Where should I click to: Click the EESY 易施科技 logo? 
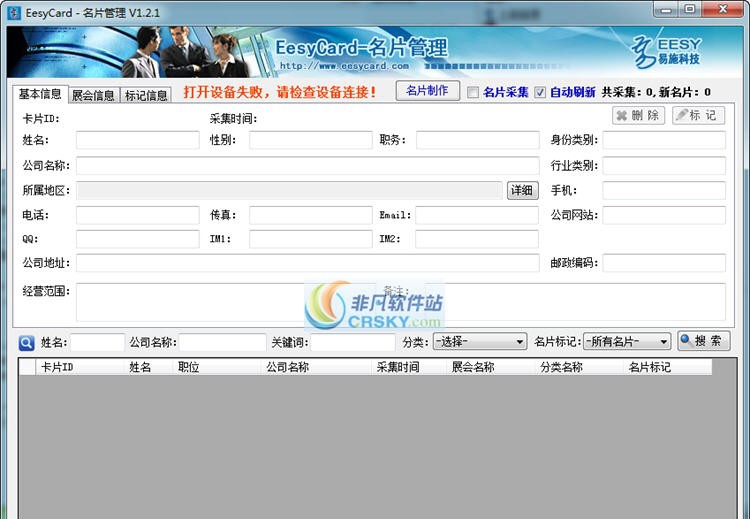pyautogui.click(x=666, y=52)
